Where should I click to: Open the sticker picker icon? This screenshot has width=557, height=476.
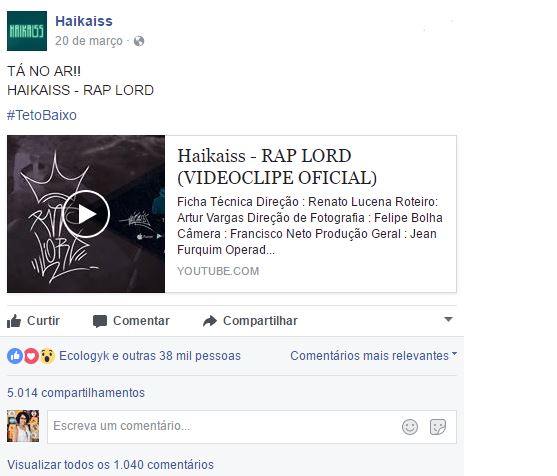(438, 427)
